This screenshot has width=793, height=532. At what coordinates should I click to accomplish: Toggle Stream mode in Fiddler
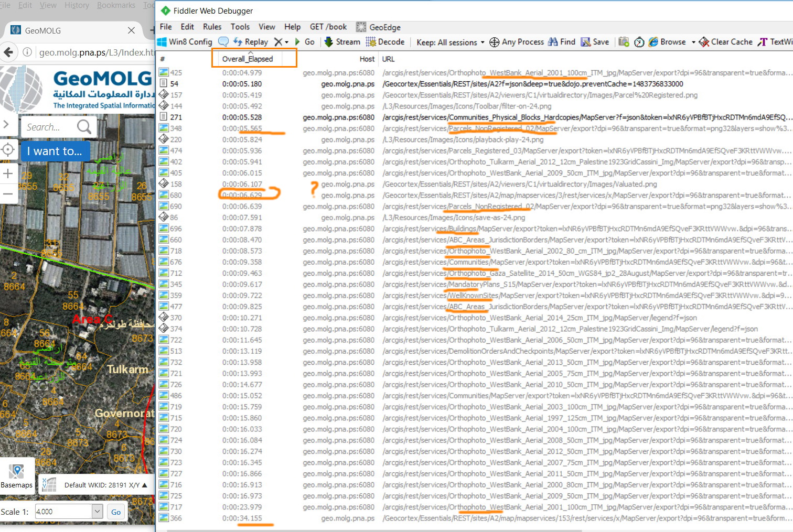pyautogui.click(x=342, y=42)
